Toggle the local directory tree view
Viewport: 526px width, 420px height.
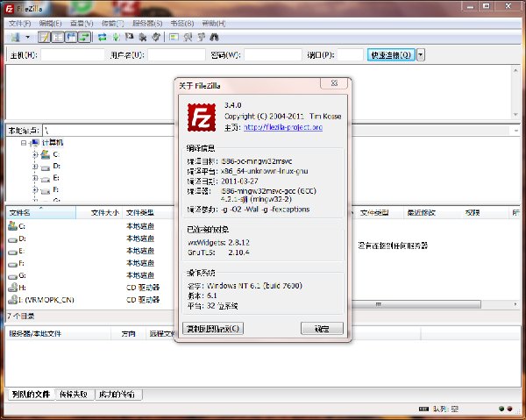(x=58, y=37)
